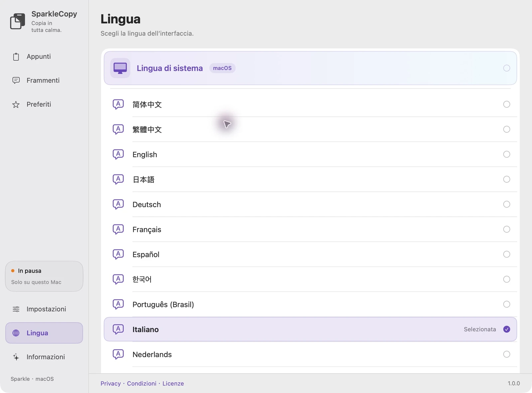Click the Português (Brasil) language name
Screen dimensions: 532x393
tap(163, 305)
